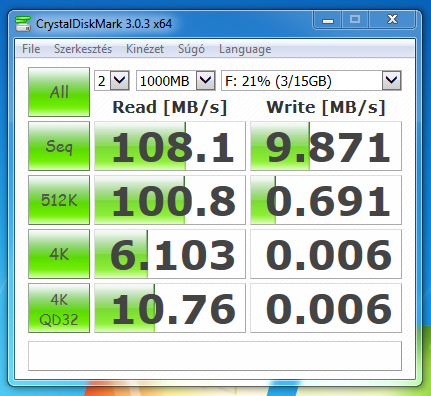Start the 512K test
Viewport: 431px width, 396px height.
(59, 200)
